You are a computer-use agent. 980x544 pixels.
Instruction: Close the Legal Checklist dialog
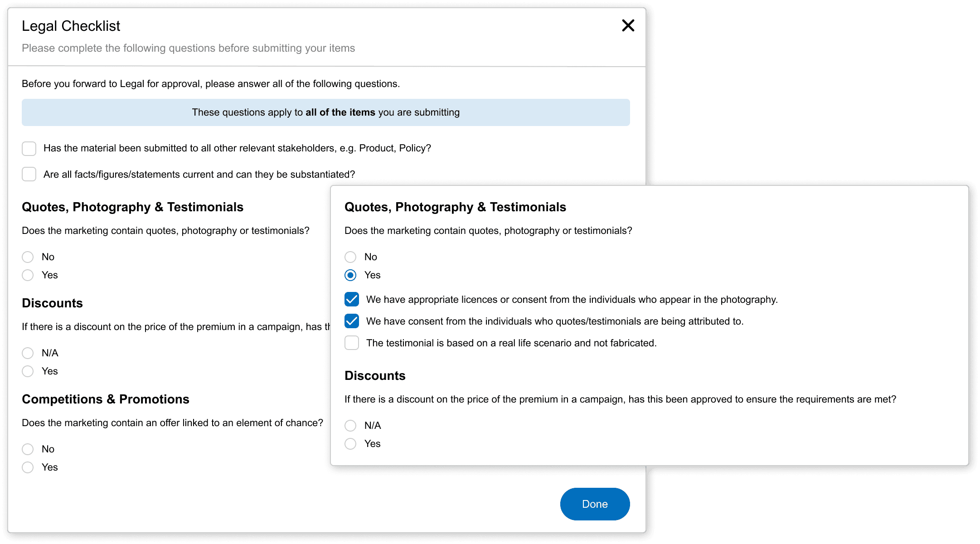point(628,26)
